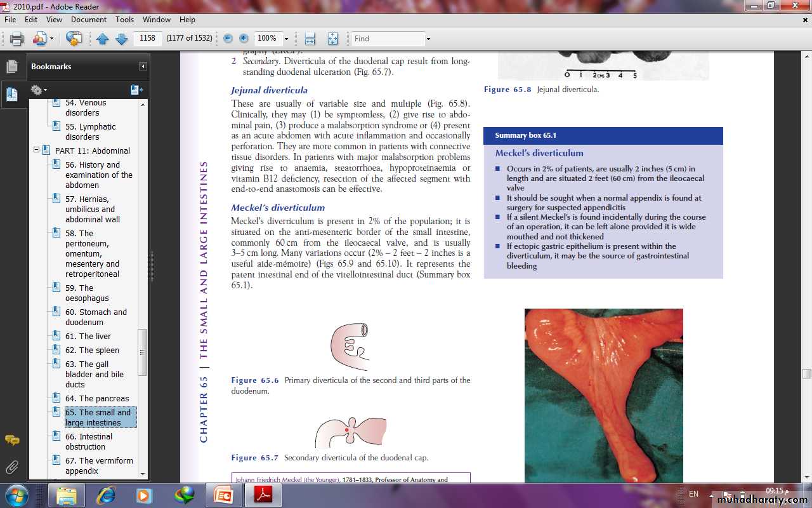Viewport: 812px width, 508px height.
Task: Open the Comments panel icon
Action: pyautogui.click(x=11, y=440)
